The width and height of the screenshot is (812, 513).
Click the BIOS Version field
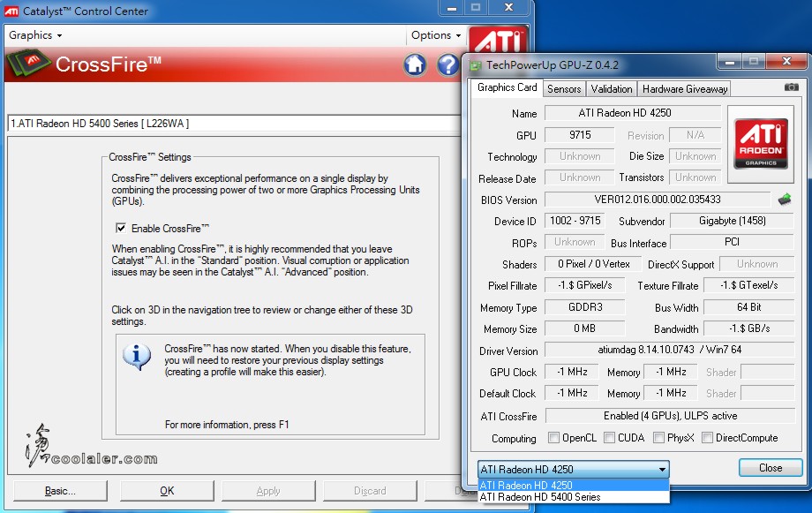[658, 200]
